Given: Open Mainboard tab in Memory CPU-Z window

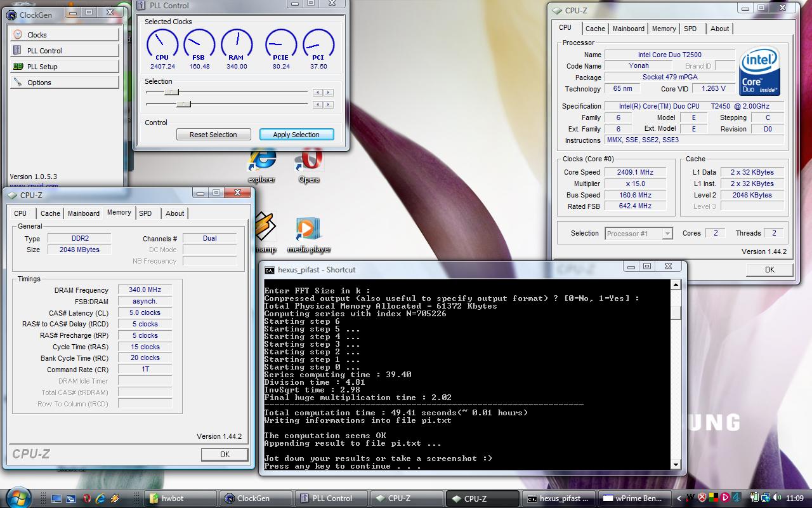Looking at the screenshot, I should pos(84,214).
